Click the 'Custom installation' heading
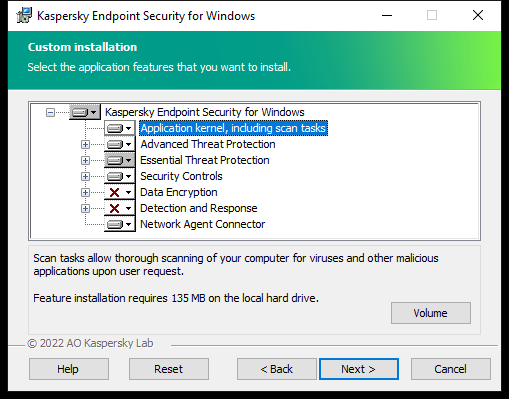This screenshot has width=509, height=399. pos(82,47)
